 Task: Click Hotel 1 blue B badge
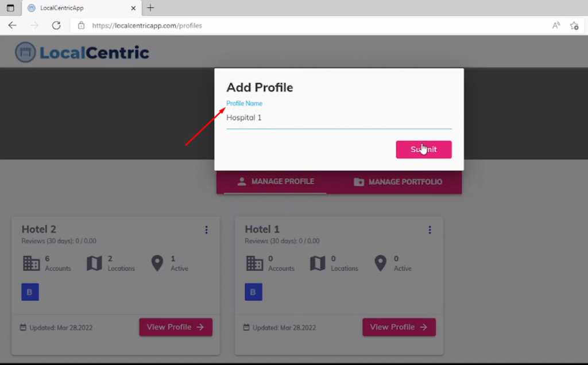pyautogui.click(x=253, y=292)
